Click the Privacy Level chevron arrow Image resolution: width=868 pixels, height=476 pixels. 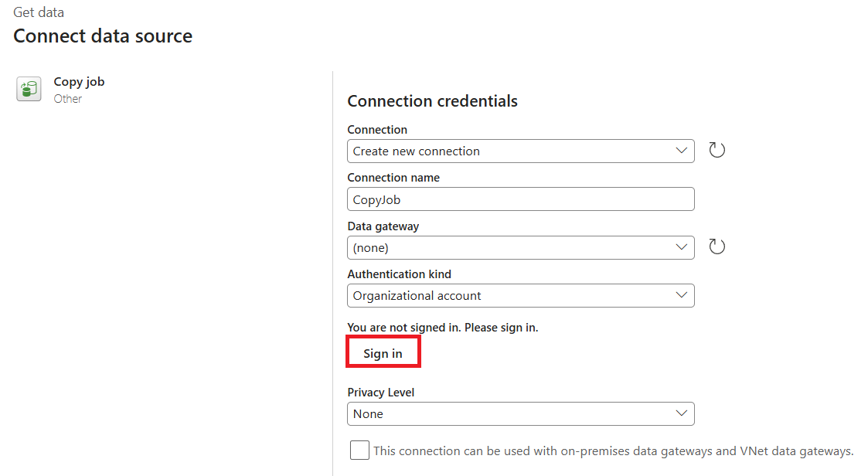click(x=681, y=413)
